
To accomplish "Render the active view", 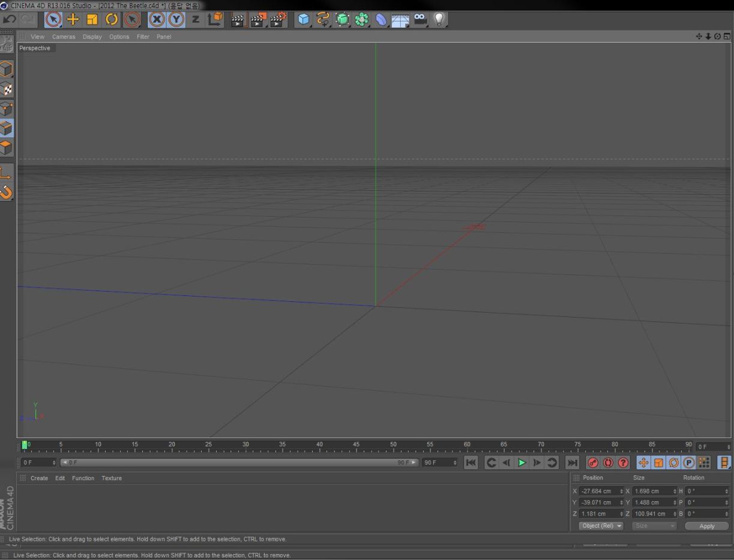I will tap(239, 20).
